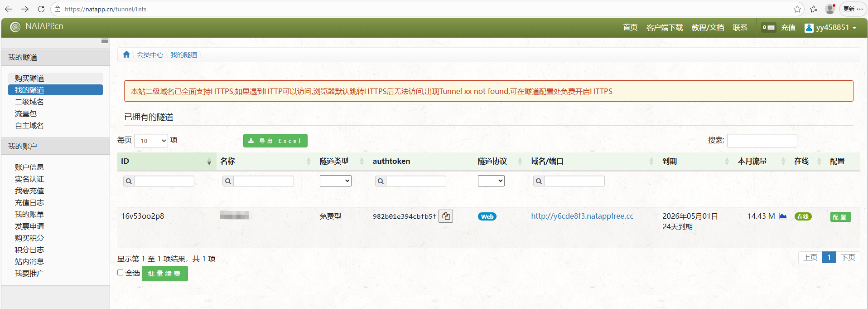
Task: Click the lock icon in address bar
Action: click(58, 9)
